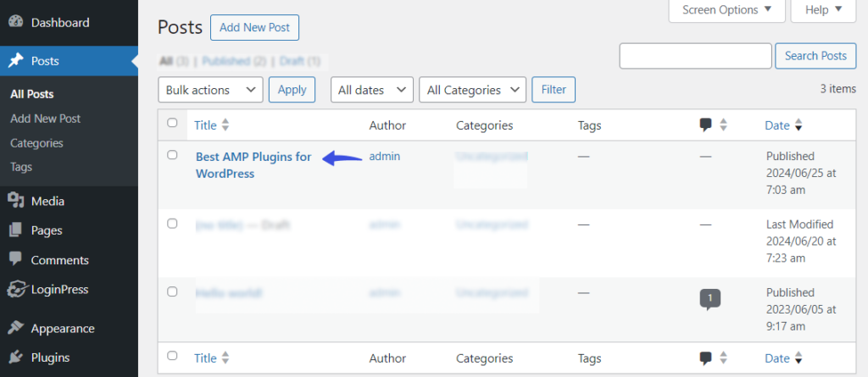868x377 pixels.
Task: Open the Bulk actions dropdown
Action: [x=210, y=90]
